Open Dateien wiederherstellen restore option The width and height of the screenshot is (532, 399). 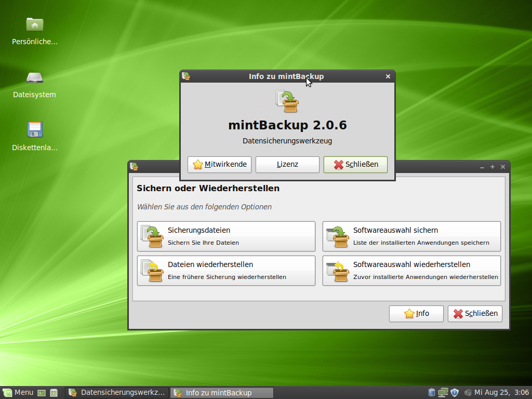226,270
